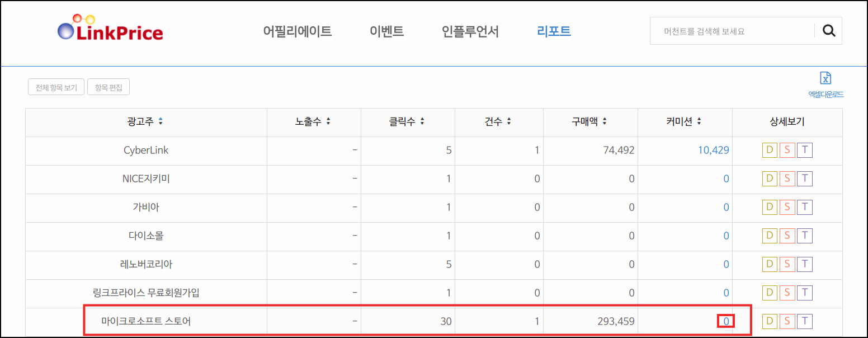Click the search magnifier icon
Image resolution: width=868 pixels, height=338 pixels.
tap(829, 31)
